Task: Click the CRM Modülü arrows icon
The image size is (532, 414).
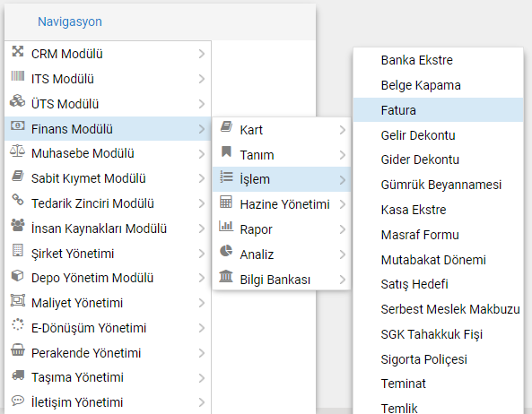Action: 18,51
